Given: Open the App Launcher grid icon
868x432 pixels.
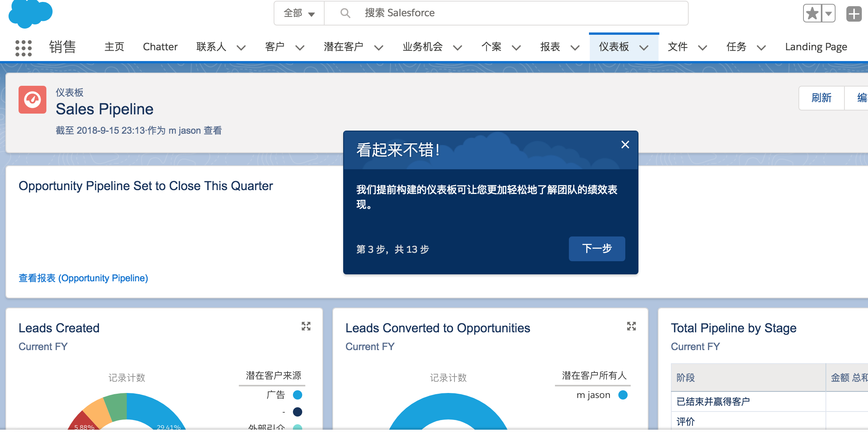Looking at the screenshot, I should coord(23,48).
